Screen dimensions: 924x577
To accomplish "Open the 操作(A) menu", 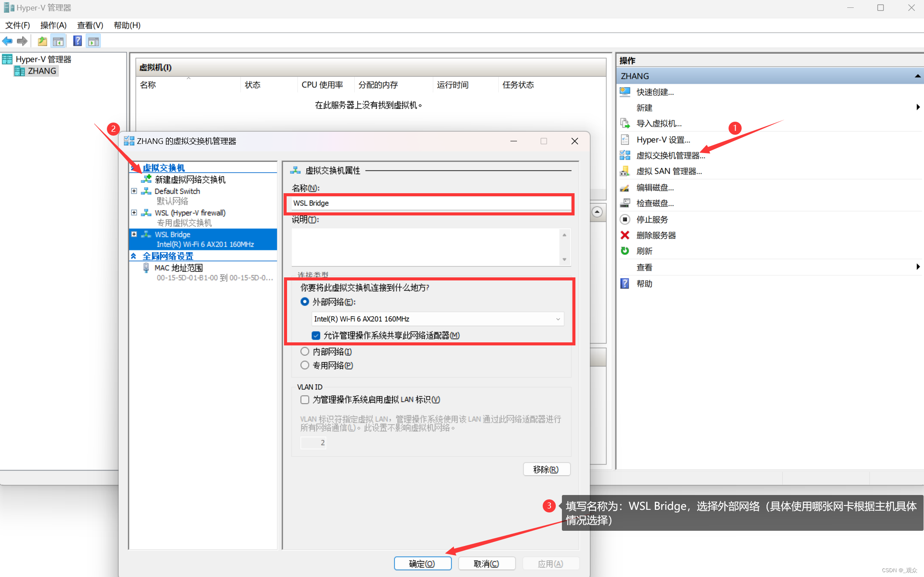I will coord(53,25).
